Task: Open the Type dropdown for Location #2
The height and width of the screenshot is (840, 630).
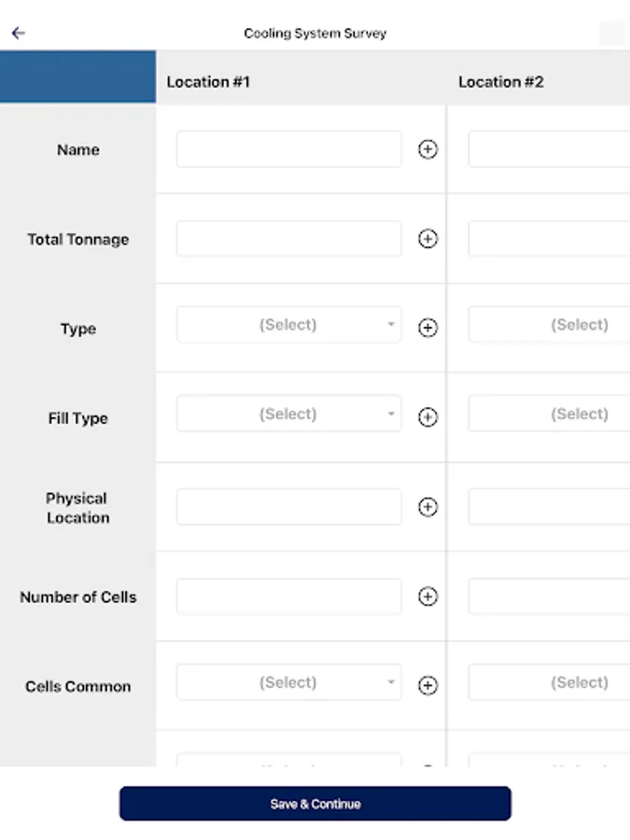Action: [x=551, y=325]
